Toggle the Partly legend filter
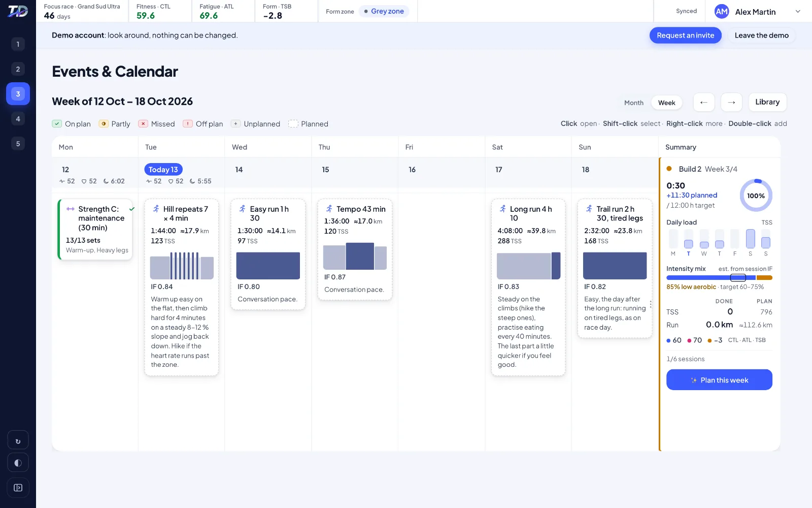Screen dimensions: 812x508 pyautogui.click(x=115, y=124)
